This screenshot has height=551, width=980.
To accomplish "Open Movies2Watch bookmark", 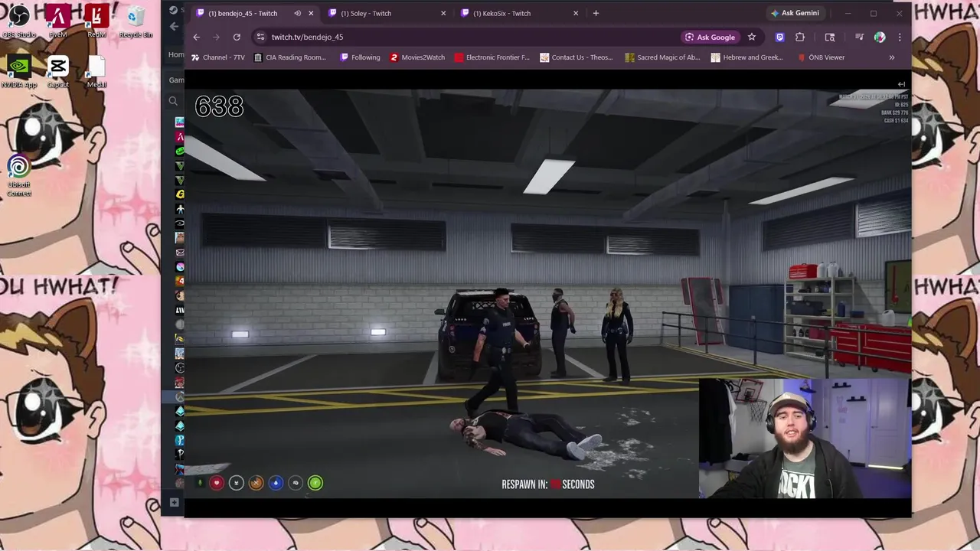I will [417, 57].
